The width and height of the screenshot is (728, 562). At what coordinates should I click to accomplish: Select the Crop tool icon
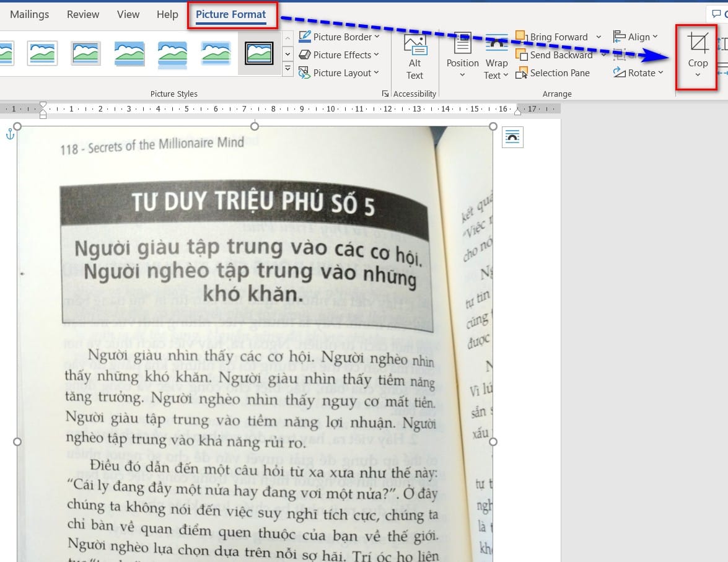click(698, 43)
